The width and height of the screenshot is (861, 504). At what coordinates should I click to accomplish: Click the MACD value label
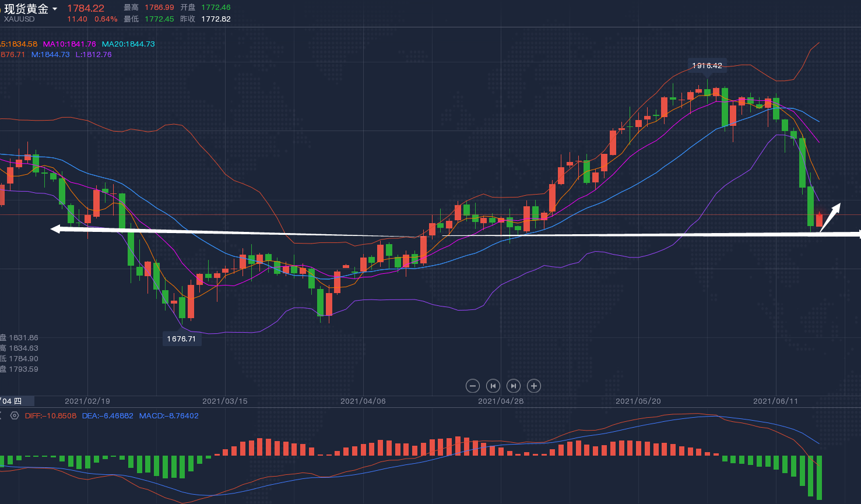click(x=168, y=416)
